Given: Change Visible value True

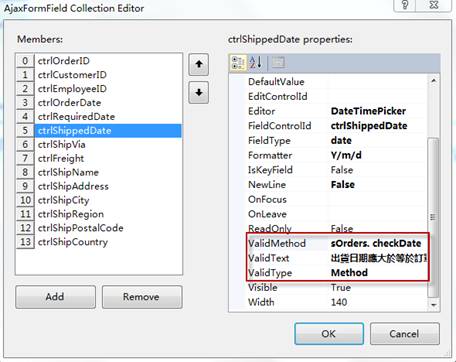Looking at the screenshot, I should coord(341,287).
